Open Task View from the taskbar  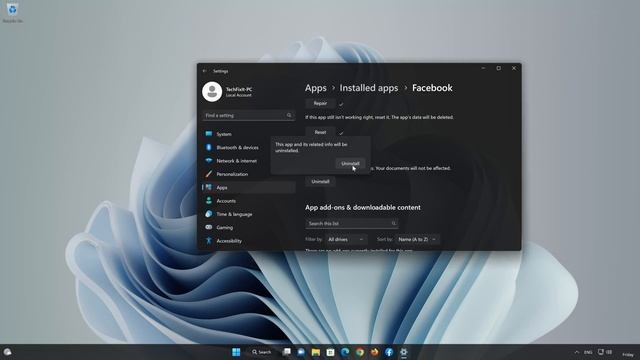(287, 352)
